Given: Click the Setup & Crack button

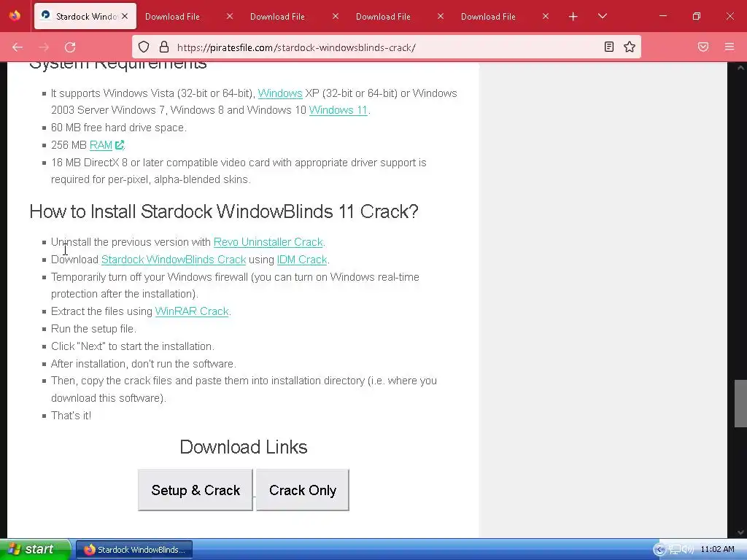Looking at the screenshot, I should click(196, 490).
